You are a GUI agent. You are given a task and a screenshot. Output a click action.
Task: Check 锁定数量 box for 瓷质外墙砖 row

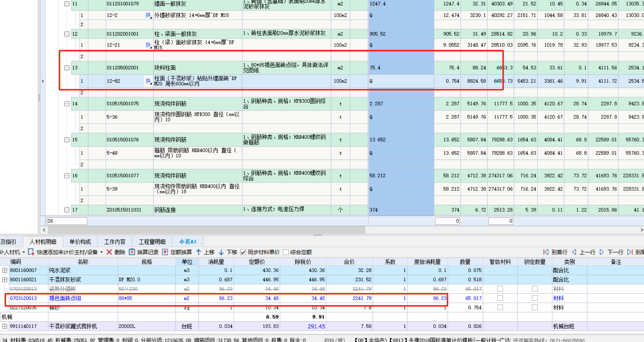coord(534,288)
